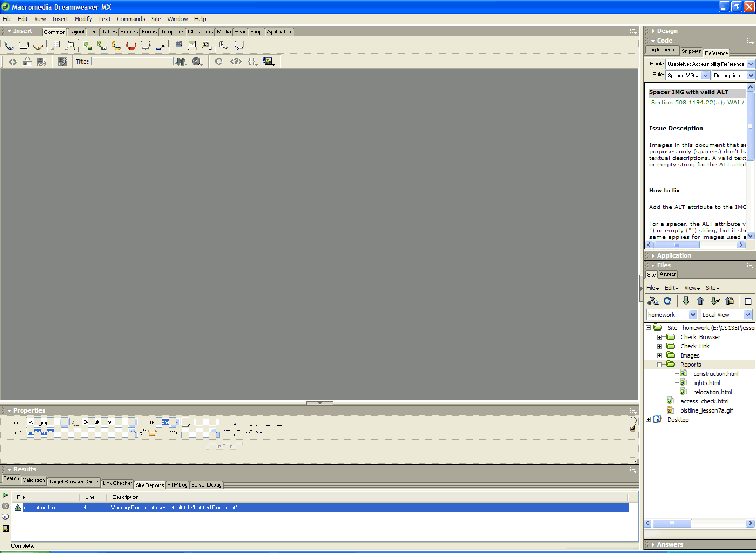Click the Expand/Collapse site window icon
This screenshot has height=553, width=756.
[748, 301]
